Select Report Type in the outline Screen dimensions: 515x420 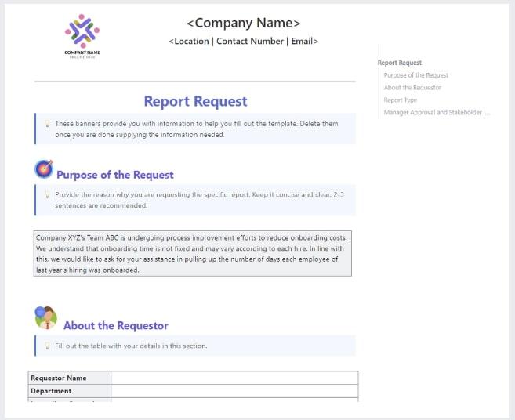pyautogui.click(x=401, y=100)
